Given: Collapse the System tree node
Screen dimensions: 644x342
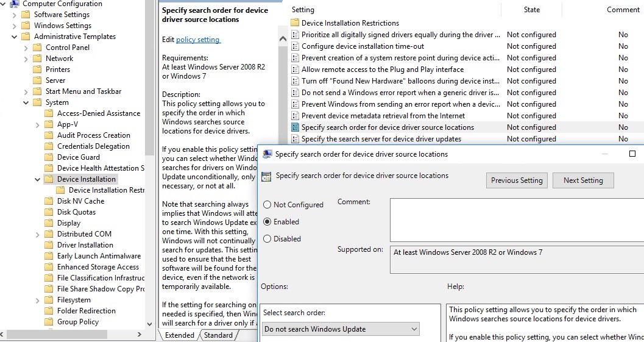Looking at the screenshot, I should pos(26,102).
